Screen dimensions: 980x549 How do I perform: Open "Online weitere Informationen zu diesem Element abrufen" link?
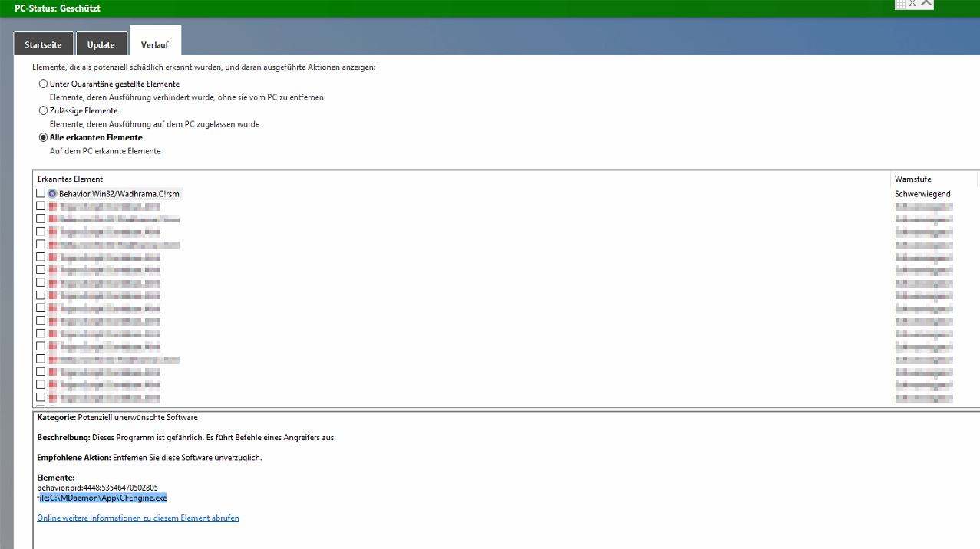(x=138, y=518)
